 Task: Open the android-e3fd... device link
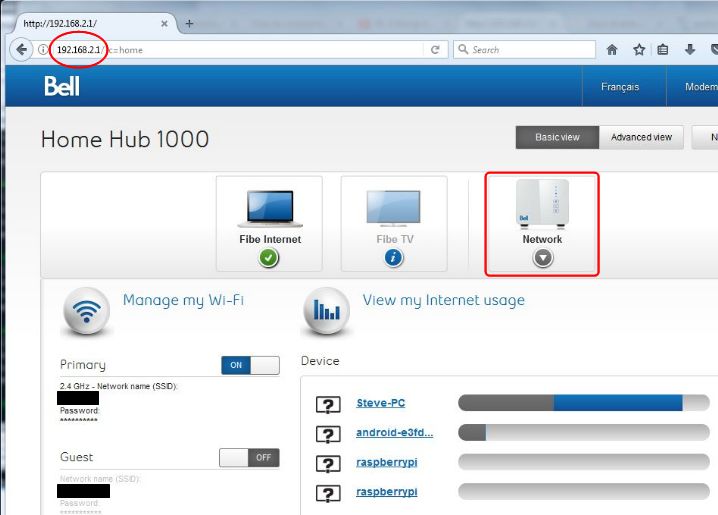[394, 432]
